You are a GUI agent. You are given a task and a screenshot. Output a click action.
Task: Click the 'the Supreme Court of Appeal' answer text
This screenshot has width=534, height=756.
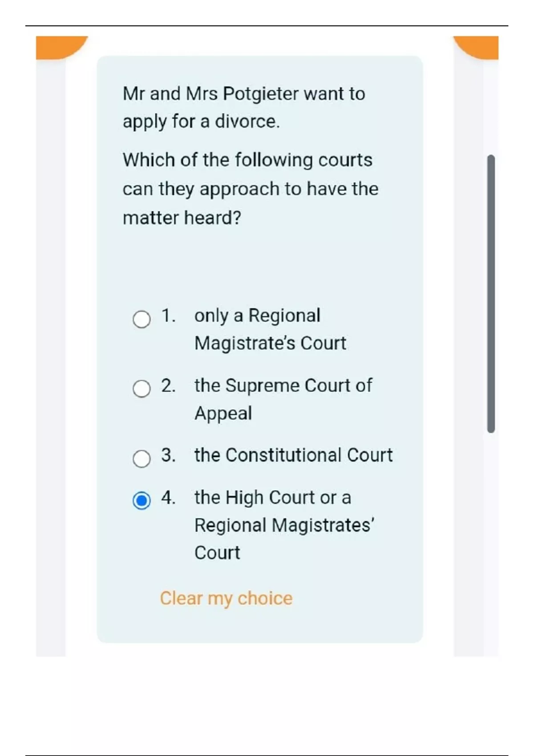283,399
